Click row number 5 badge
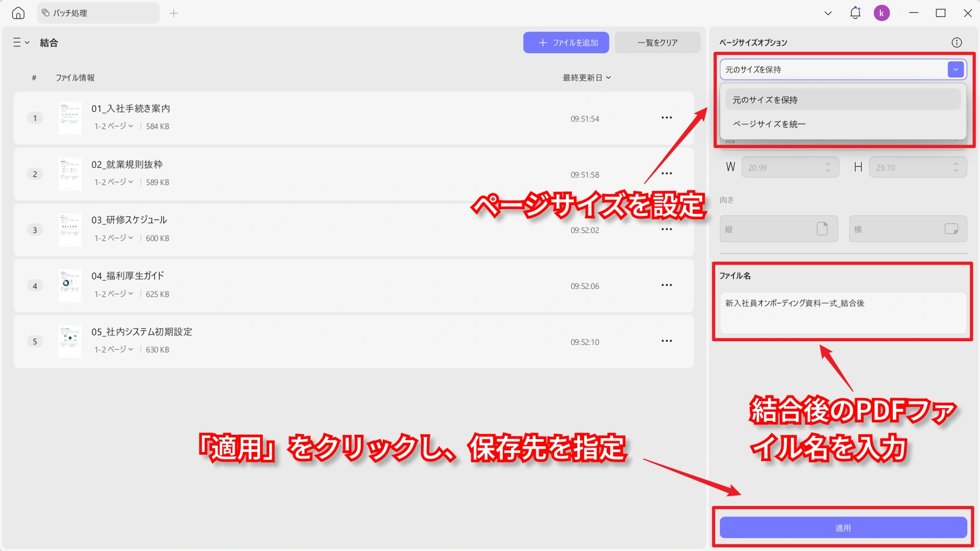This screenshot has width=980, height=551. tap(35, 341)
